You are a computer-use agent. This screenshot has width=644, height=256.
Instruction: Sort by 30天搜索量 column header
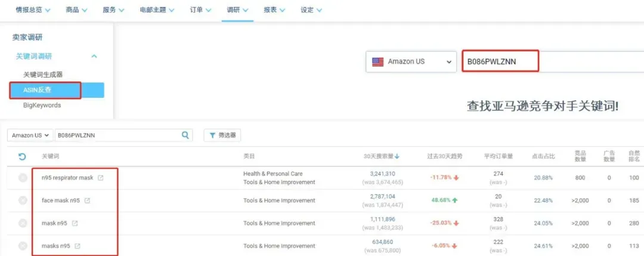382,156
